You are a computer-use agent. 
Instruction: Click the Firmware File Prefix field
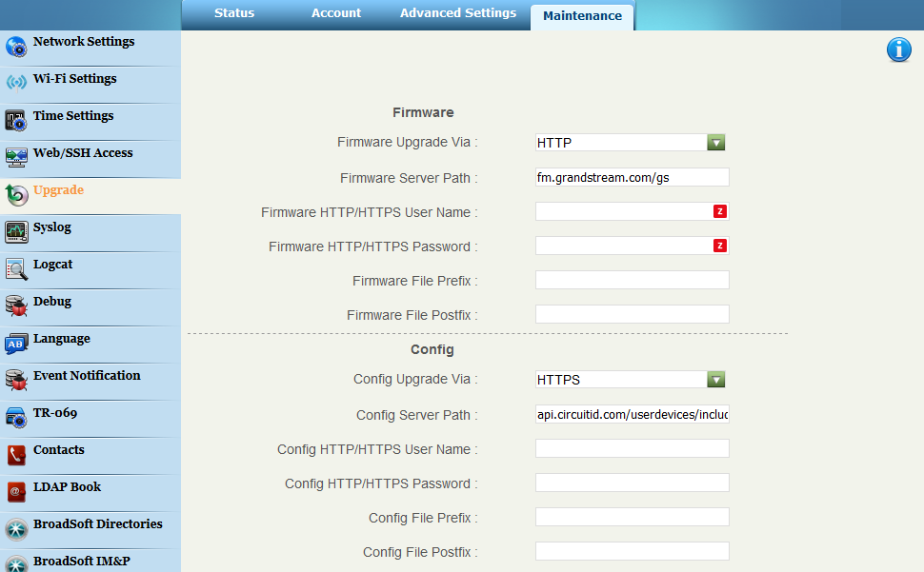[633, 280]
